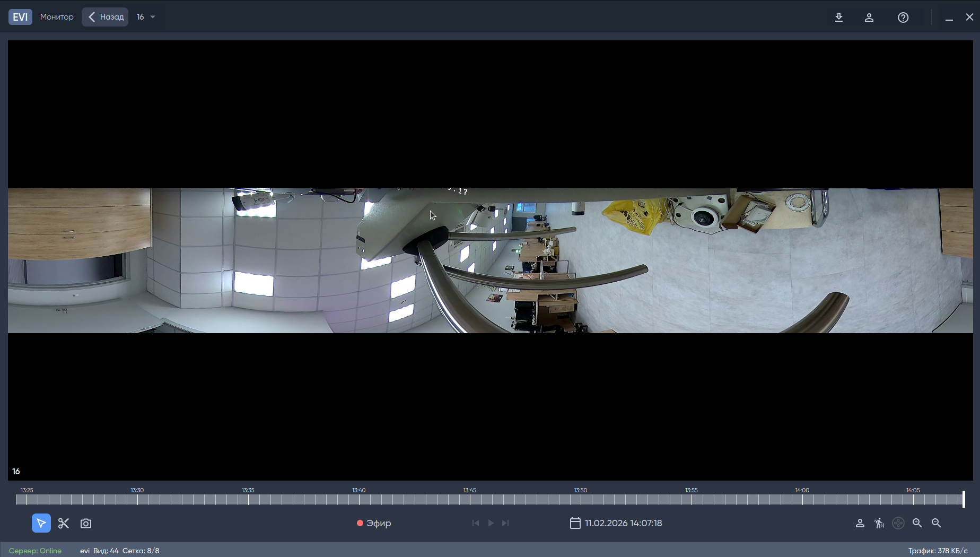Click the Трафик: 378 КБ/с indicator
Image resolution: width=980 pixels, height=557 pixels.
[938, 551]
